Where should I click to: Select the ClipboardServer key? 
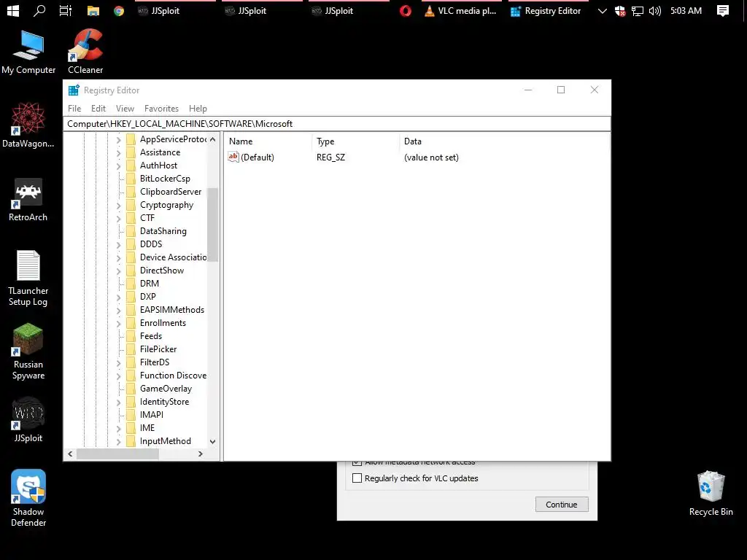[x=171, y=192]
